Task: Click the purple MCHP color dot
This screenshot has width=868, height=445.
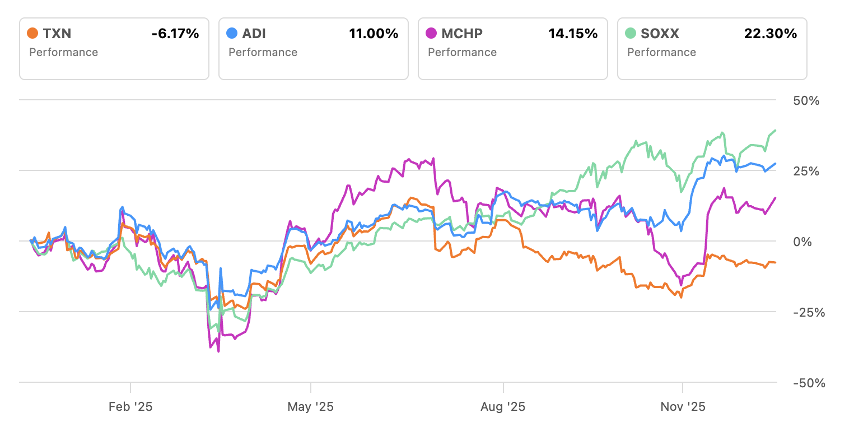Action: pyautogui.click(x=431, y=34)
